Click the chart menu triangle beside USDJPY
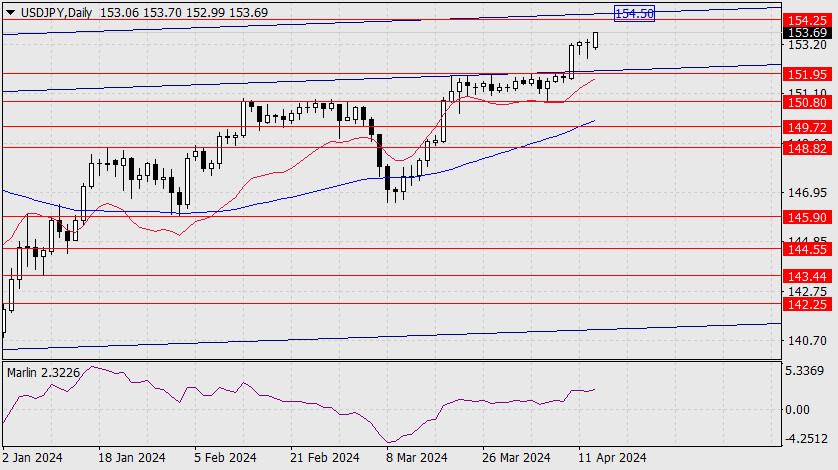The image size is (838, 470). [10, 12]
